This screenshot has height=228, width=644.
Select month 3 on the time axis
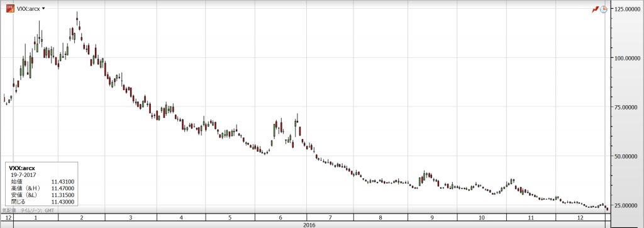point(131,217)
